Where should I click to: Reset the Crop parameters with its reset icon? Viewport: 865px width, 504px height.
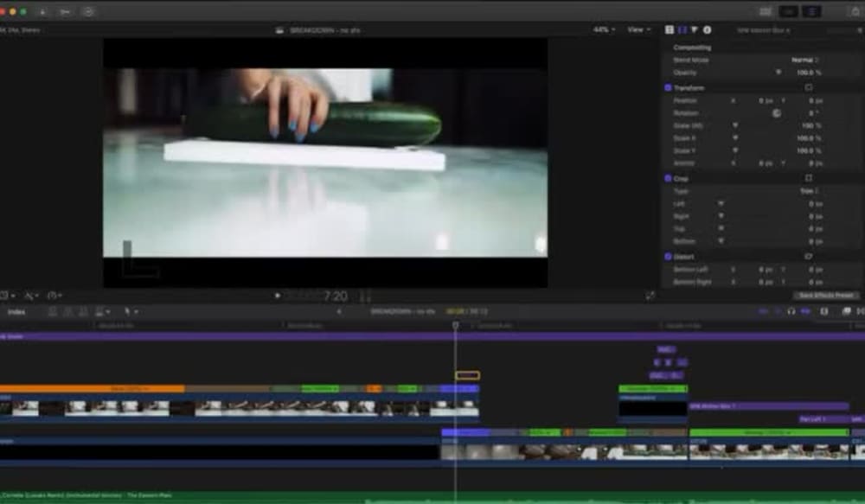pos(808,178)
